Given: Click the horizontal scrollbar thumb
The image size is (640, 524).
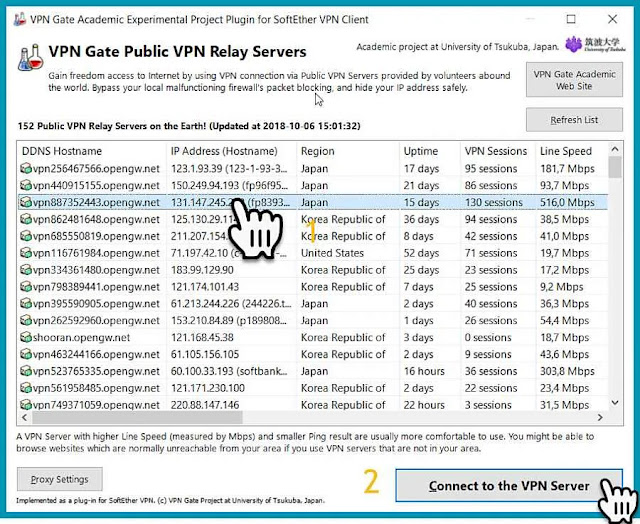Looking at the screenshot, I should [138, 417].
